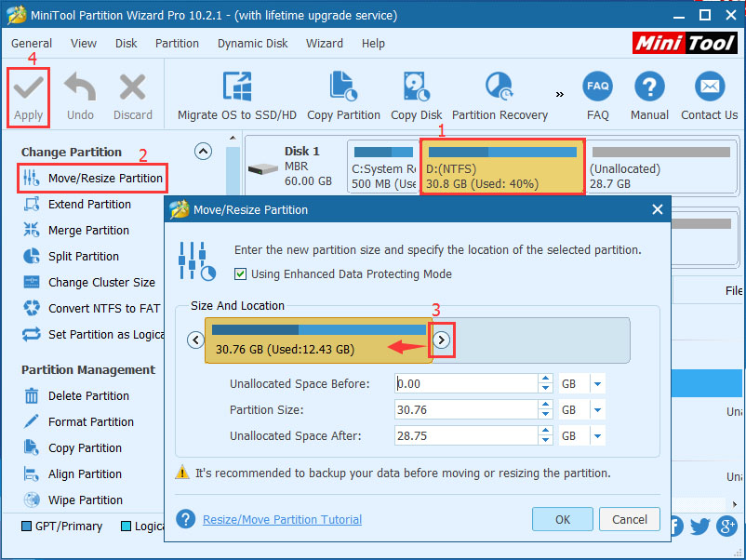The height and width of the screenshot is (560, 746).
Task: Select the D:(NTFS) partition on Disk 1
Action: click(502, 167)
